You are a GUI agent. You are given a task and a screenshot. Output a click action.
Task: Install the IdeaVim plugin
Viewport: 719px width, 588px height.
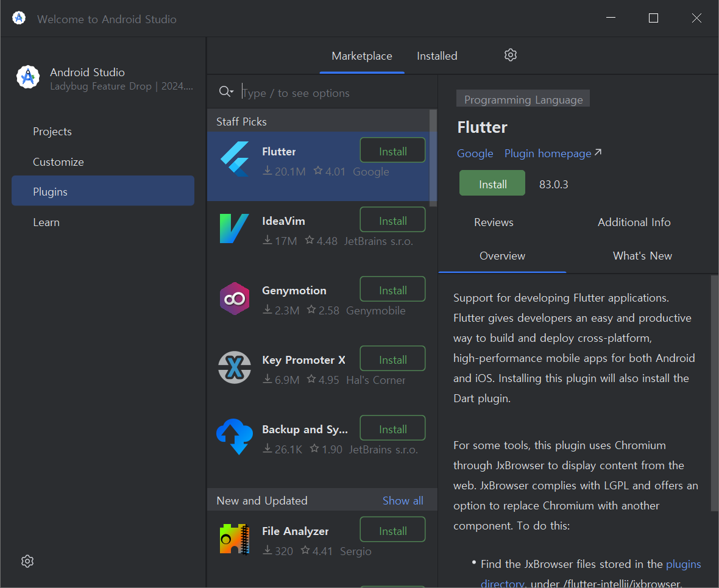point(392,220)
